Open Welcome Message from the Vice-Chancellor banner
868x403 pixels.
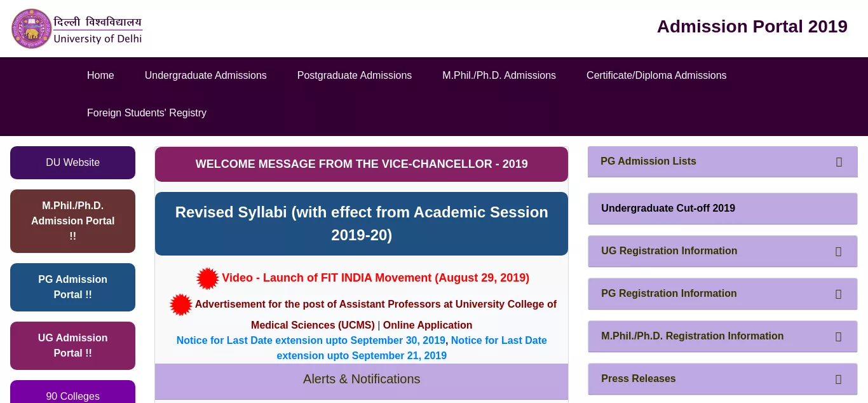pos(362,164)
